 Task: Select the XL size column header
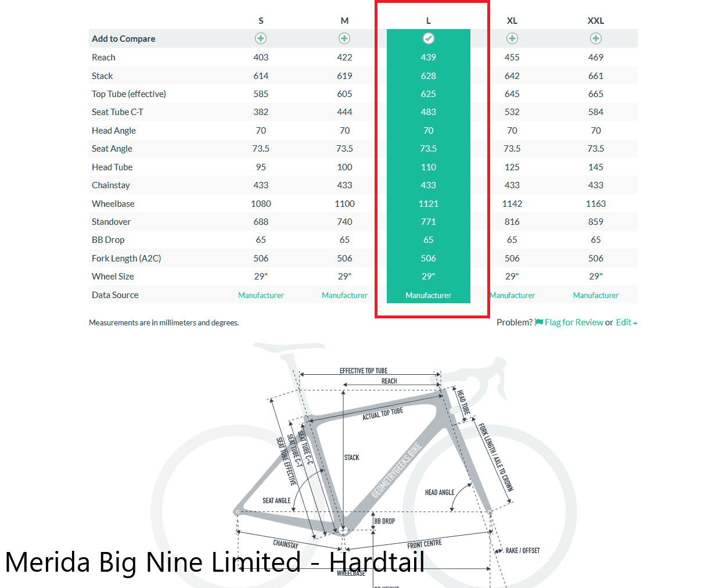[x=512, y=21]
